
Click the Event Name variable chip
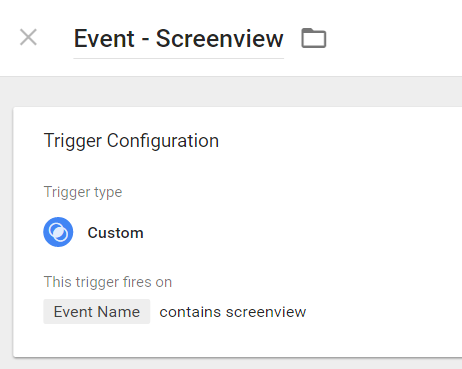pos(97,312)
